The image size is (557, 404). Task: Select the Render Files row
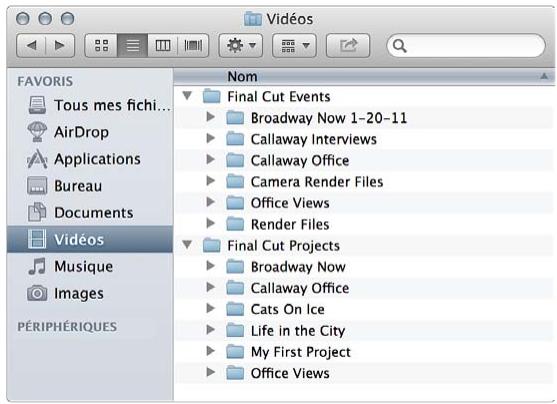point(364,224)
